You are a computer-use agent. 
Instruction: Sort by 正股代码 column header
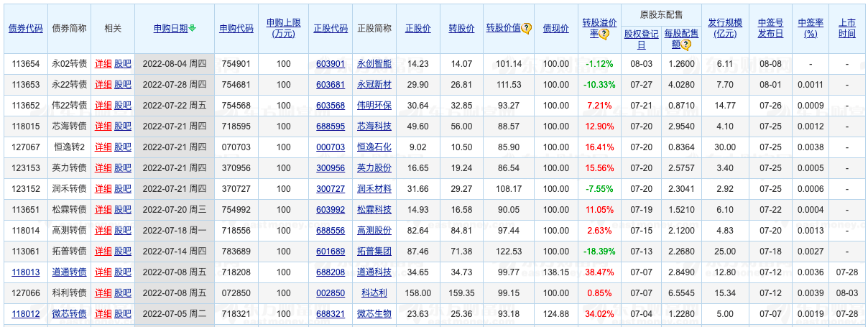[331, 29]
